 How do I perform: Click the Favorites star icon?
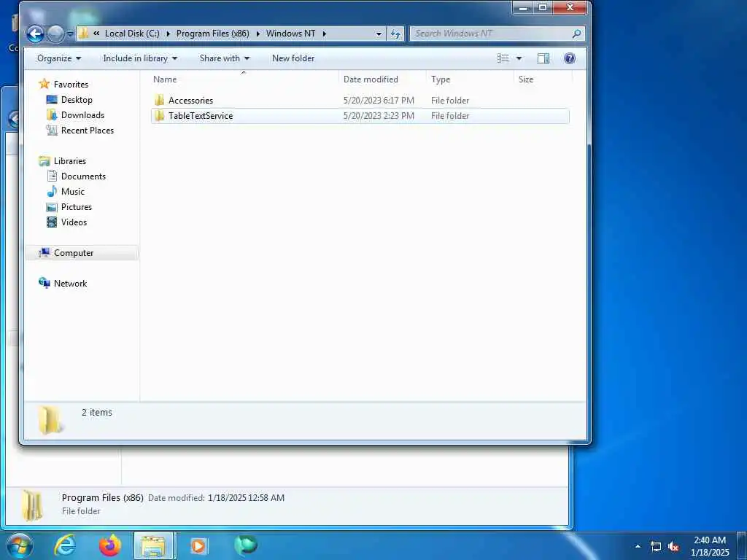point(44,84)
